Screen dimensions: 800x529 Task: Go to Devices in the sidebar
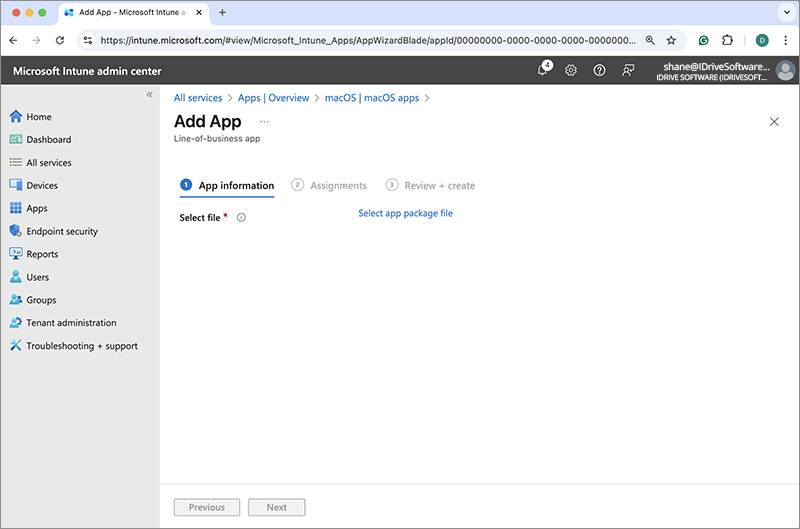[x=42, y=185]
